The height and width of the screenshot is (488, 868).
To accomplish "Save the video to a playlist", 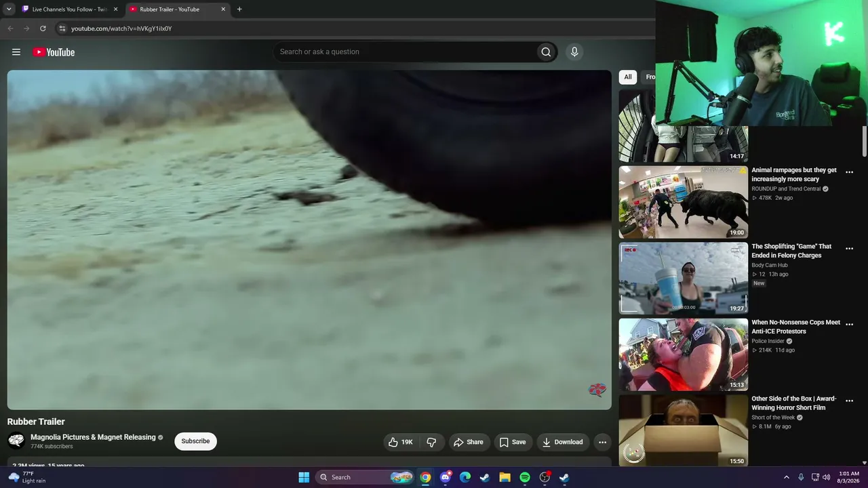I will pyautogui.click(x=513, y=442).
